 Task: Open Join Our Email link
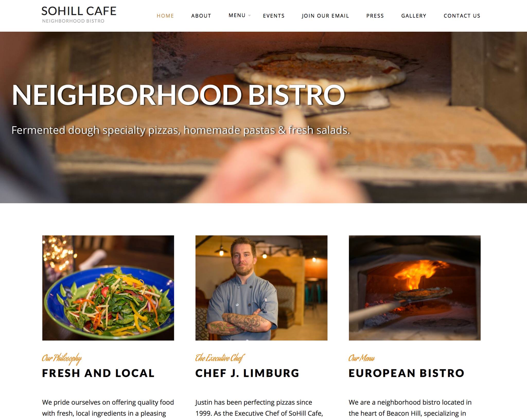[325, 16]
